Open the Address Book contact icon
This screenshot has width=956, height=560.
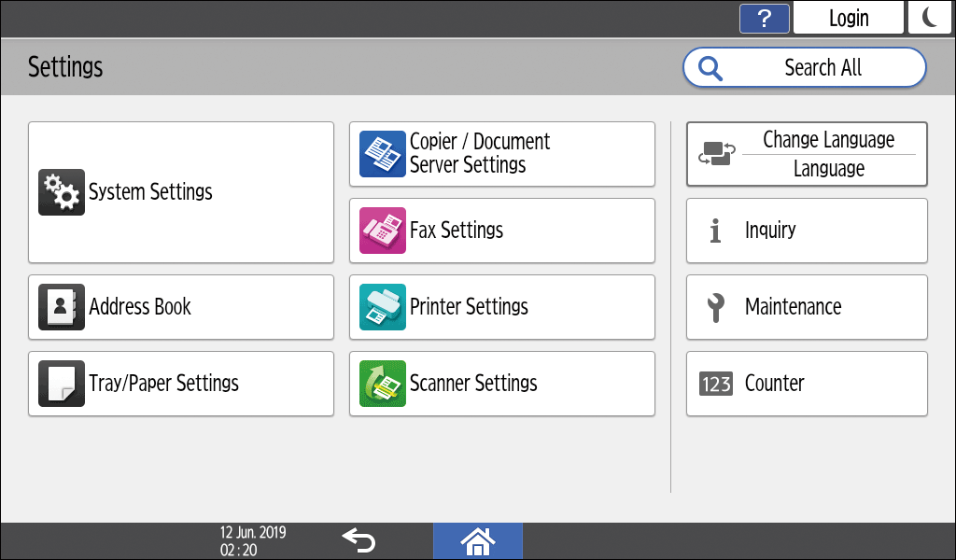62,307
